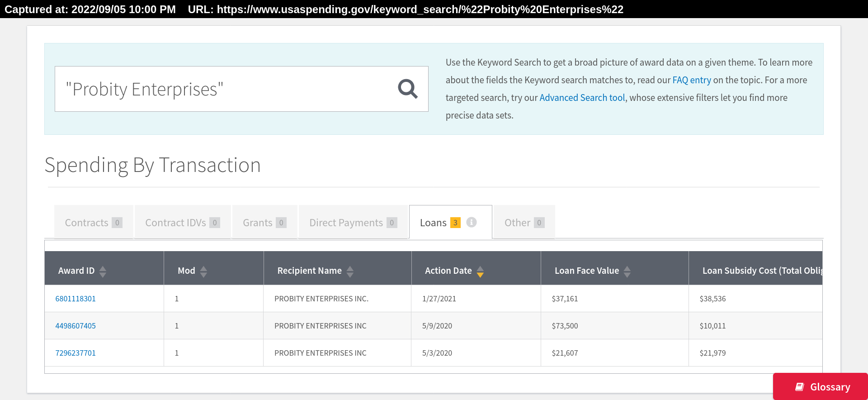
Task: Sort Recipient Name column with arrows
Action: tap(350, 271)
